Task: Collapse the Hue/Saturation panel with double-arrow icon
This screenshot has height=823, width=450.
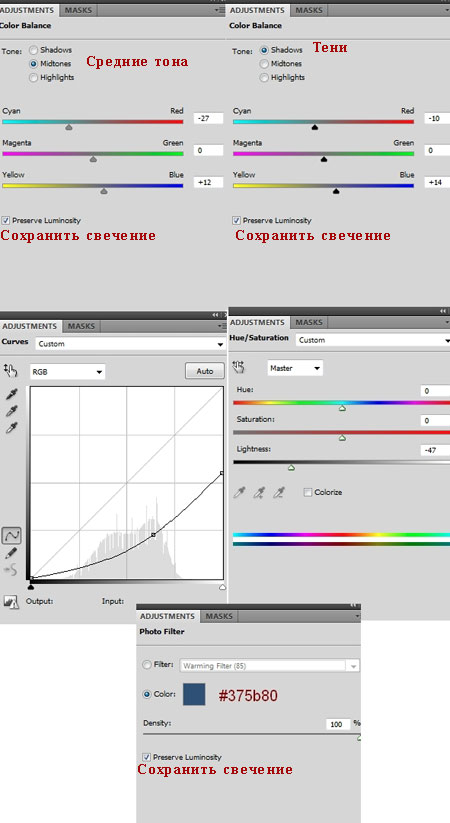Action: [443, 311]
